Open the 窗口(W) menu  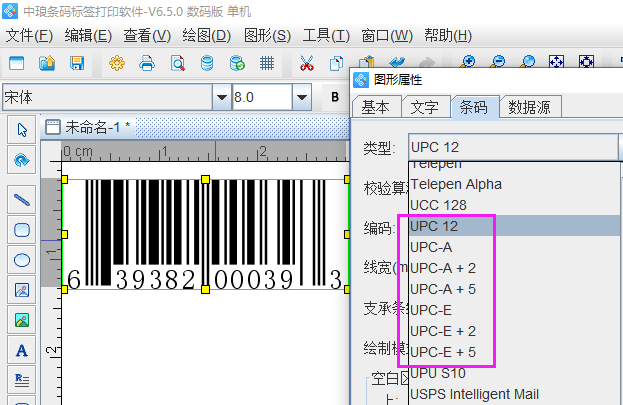[x=387, y=36]
